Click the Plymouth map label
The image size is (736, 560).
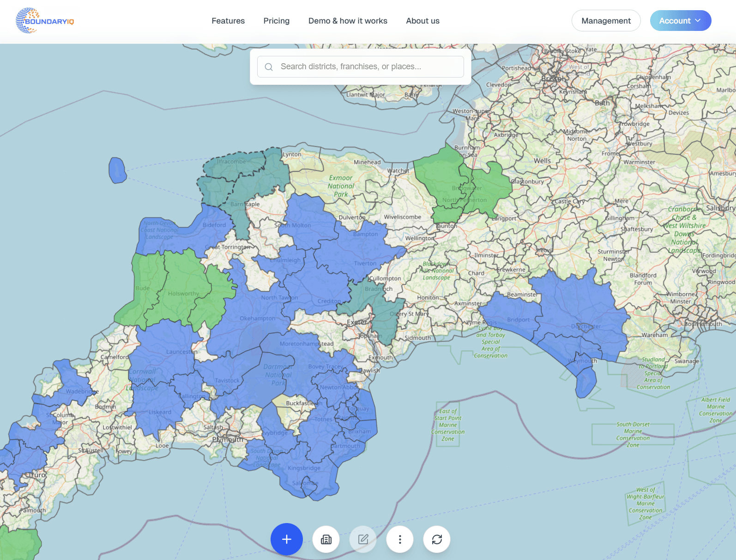coord(228,440)
